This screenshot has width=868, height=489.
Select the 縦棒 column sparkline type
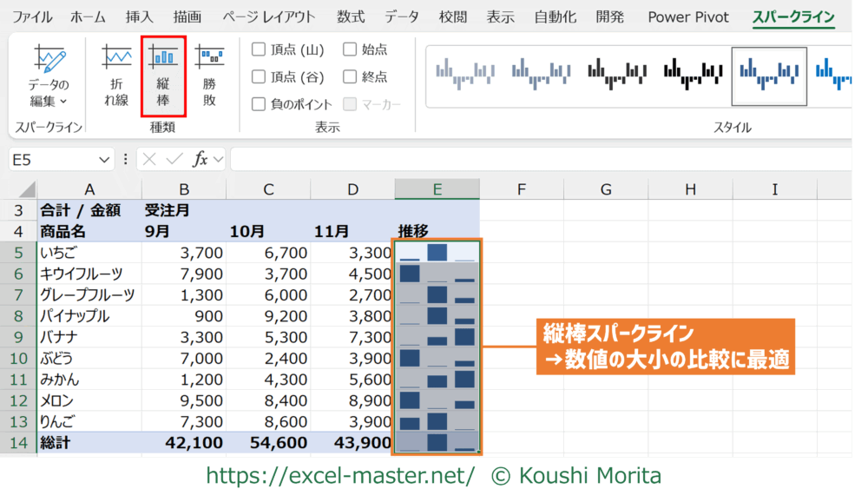pos(163,76)
